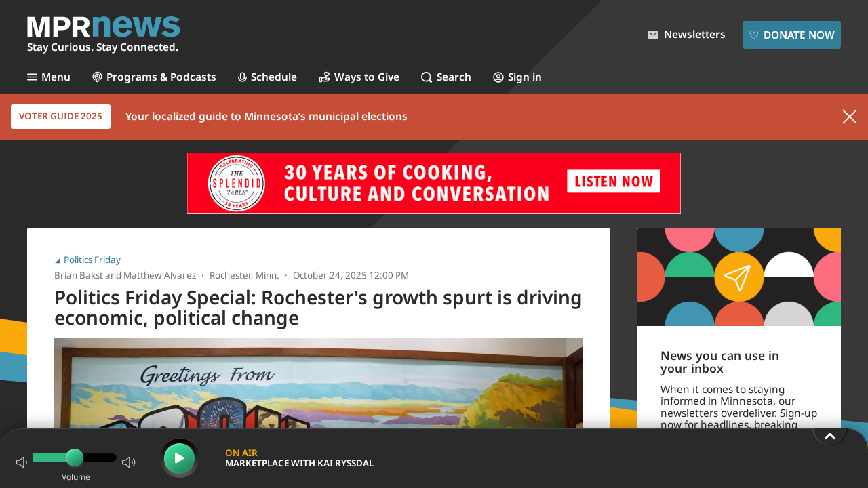Screen dimensions: 868x488
Task: Click the envelope icon beside Newsletters
Action: (x=653, y=35)
